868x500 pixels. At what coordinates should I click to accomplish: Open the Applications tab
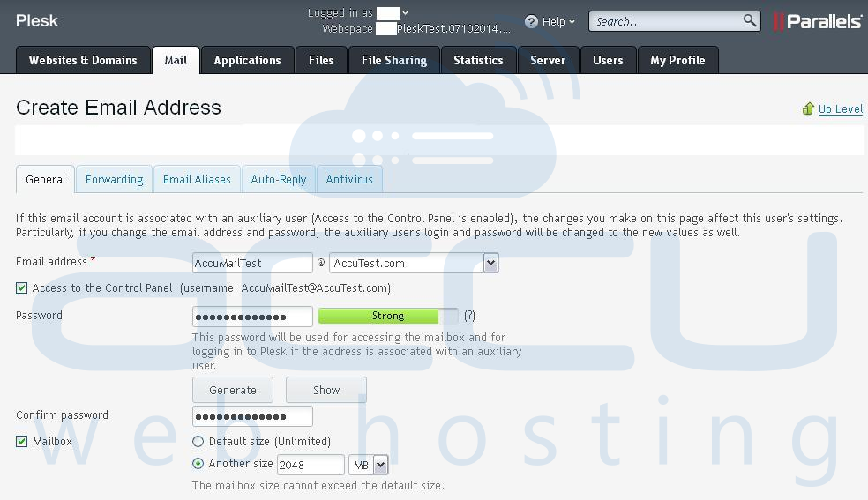pyautogui.click(x=248, y=60)
